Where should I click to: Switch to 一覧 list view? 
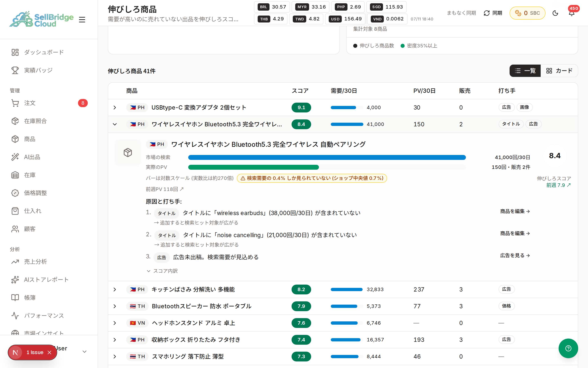525,71
